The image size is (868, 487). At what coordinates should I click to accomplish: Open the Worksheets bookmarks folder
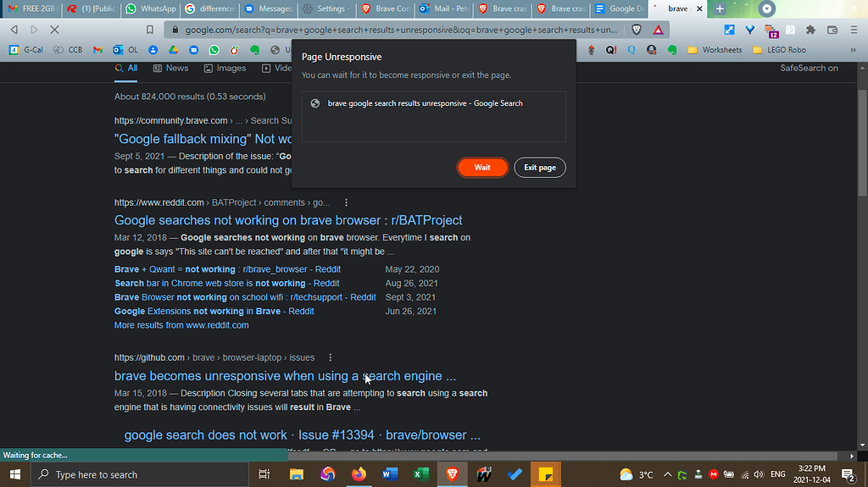click(x=715, y=50)
